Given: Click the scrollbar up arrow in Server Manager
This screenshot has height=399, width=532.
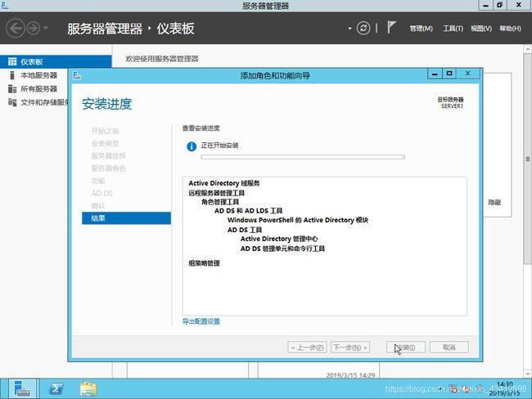Looking at the screenshot, I should pos(528,49).
